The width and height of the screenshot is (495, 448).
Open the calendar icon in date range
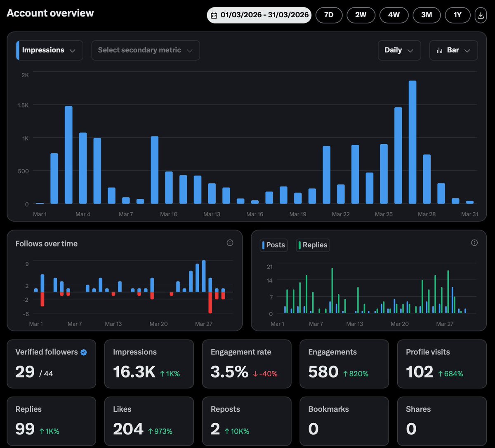click(214, 16)
